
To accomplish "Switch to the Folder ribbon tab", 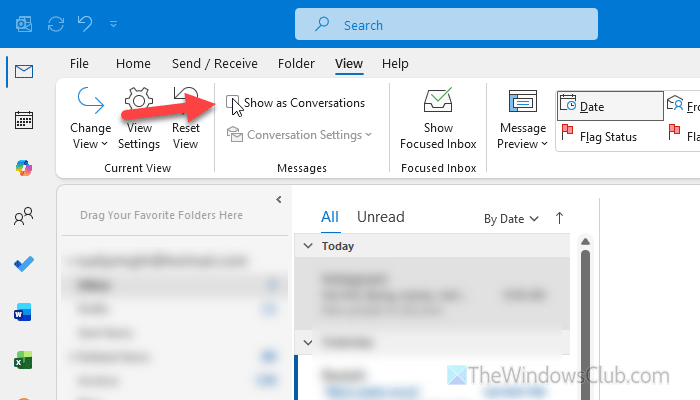I will [x=296, y=63].
